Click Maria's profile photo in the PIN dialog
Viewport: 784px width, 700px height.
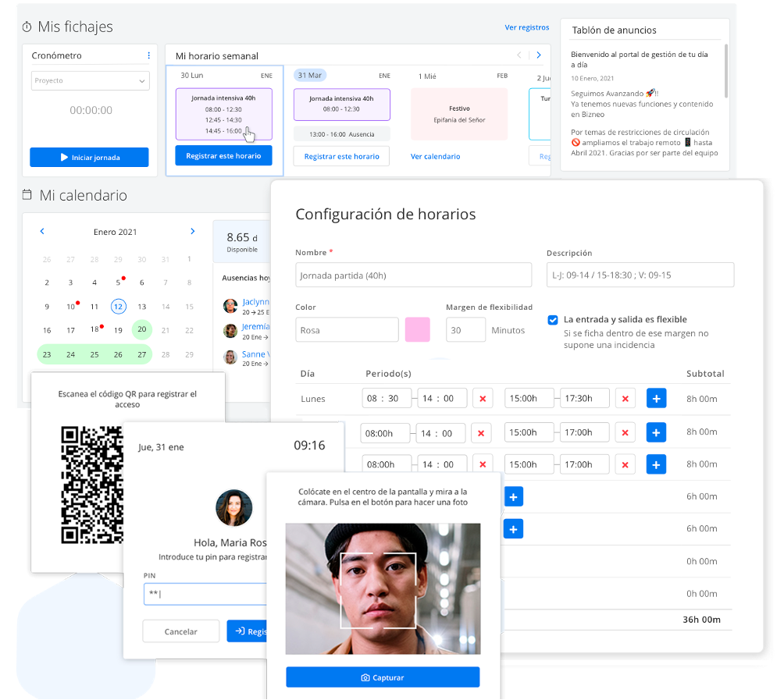(x=234, y=508)
